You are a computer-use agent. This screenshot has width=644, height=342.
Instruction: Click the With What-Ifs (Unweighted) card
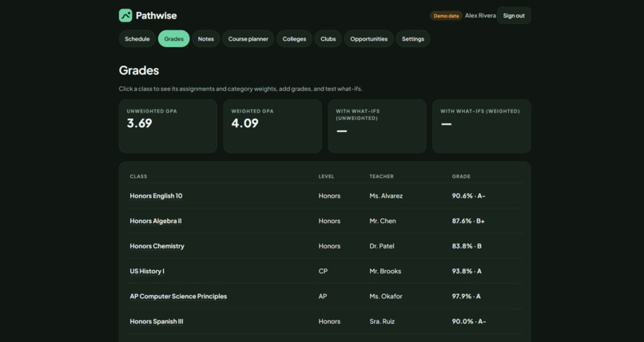377,126
